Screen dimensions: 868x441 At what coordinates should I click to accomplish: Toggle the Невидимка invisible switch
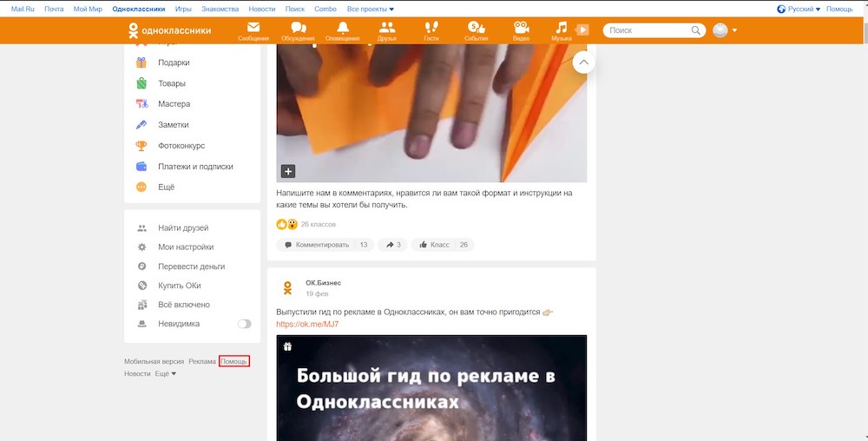244,324
